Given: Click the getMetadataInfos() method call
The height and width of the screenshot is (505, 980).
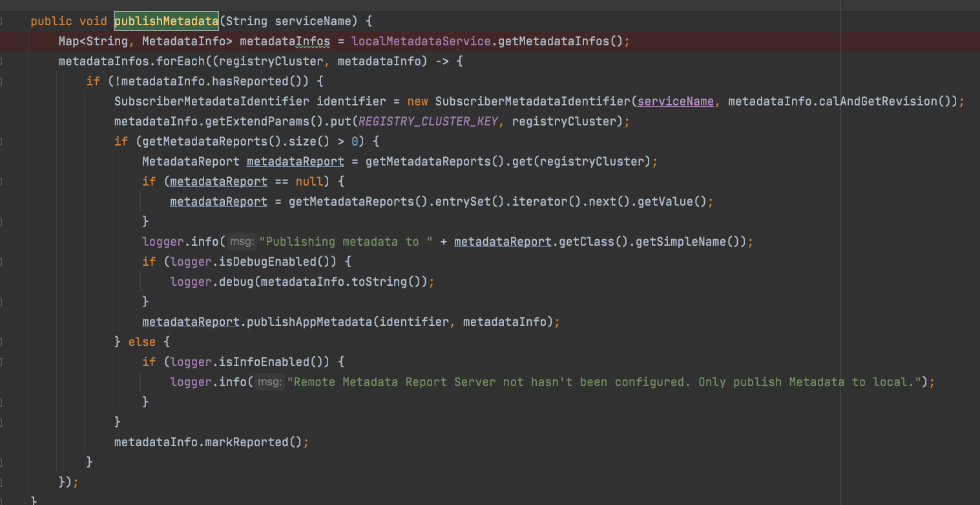Looking at the screenshot, I should tap(561, 41).
